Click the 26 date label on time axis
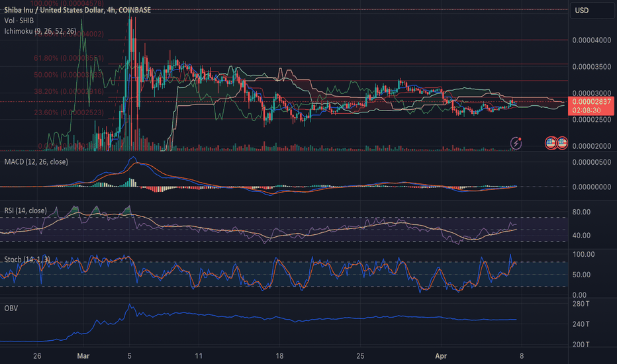 37,356
